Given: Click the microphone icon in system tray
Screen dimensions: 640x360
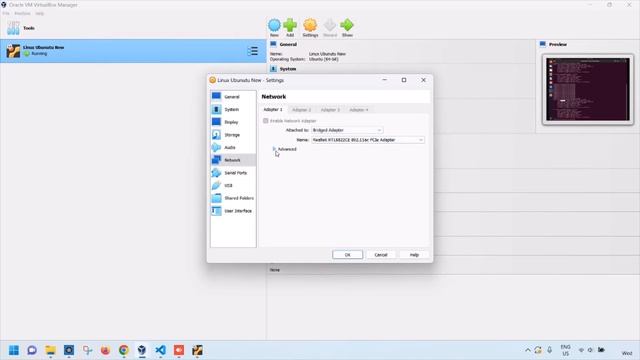Looking at the screenshot, I should point(550,350).
